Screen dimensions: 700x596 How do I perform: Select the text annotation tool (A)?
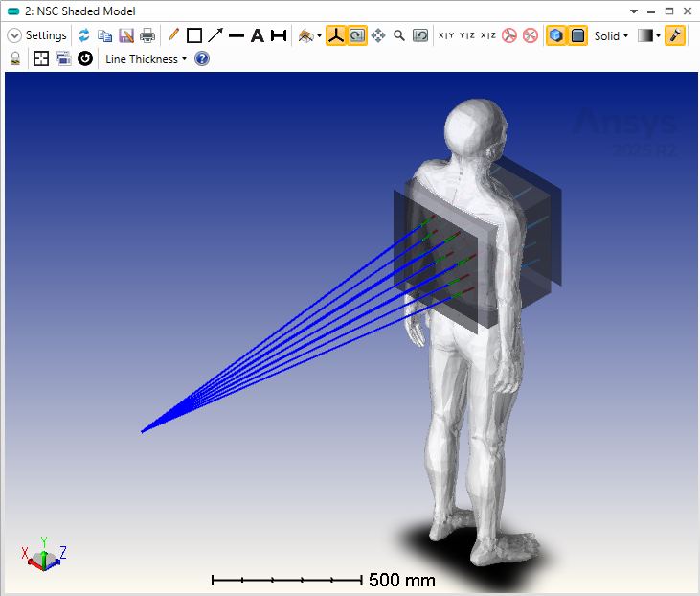pos(257,35)
